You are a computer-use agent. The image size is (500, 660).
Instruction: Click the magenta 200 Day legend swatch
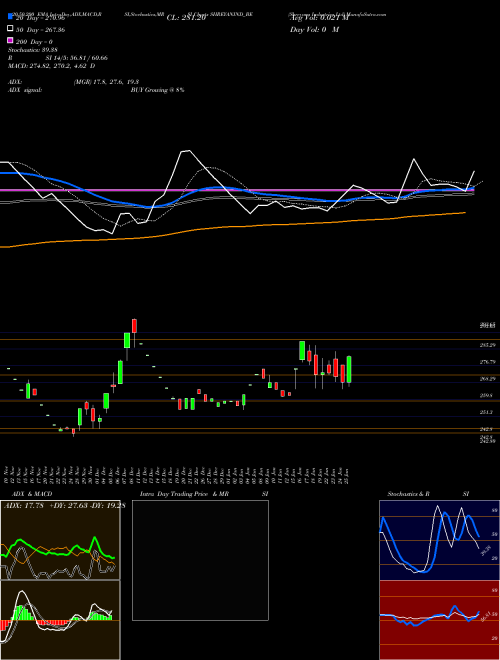10,41
